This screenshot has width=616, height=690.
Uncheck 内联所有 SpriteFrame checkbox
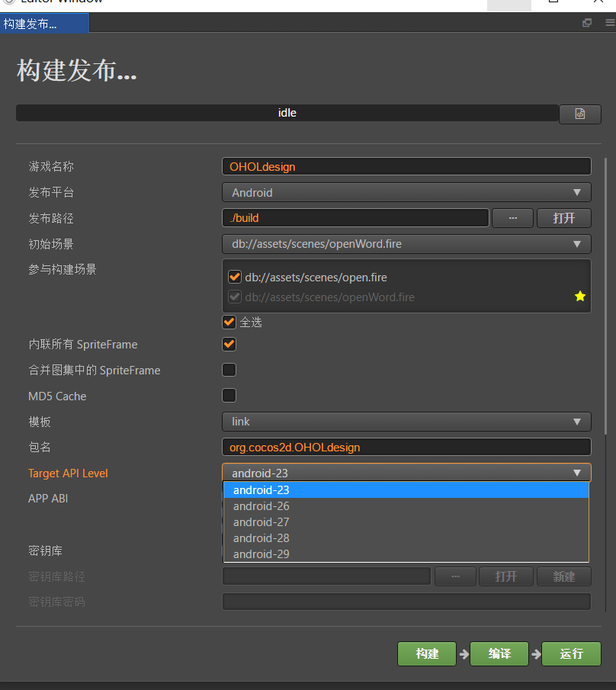(x=229, y=344)
